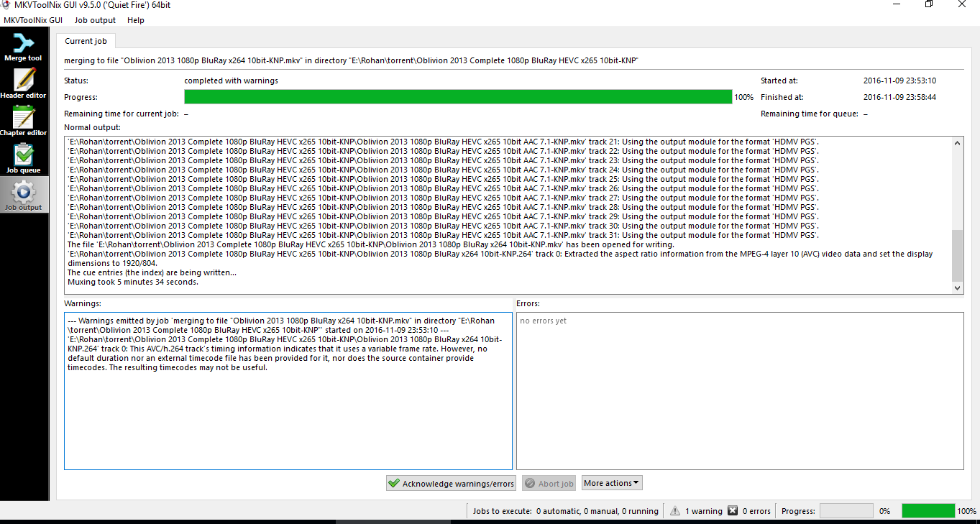Open the MKVToolNix GUI menu

[33, 20]
